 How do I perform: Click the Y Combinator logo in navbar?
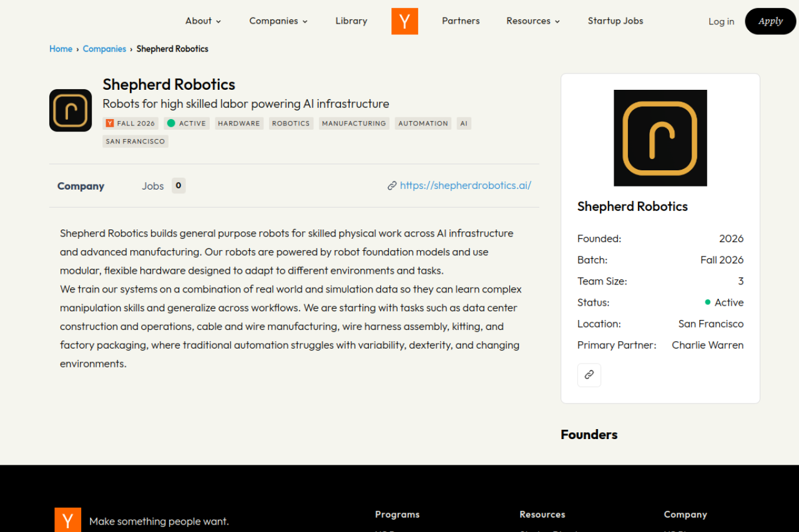click(404, 21)
